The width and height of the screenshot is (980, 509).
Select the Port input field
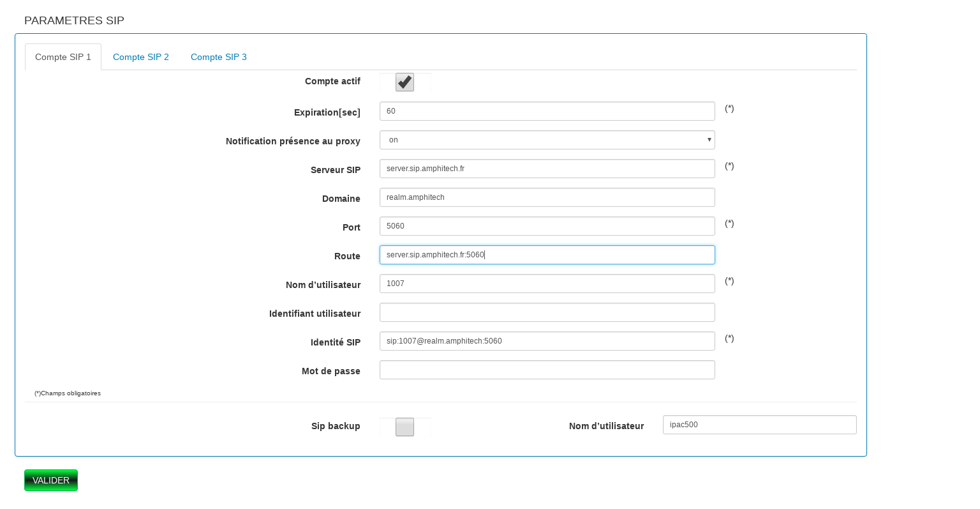tap(546, 226)
